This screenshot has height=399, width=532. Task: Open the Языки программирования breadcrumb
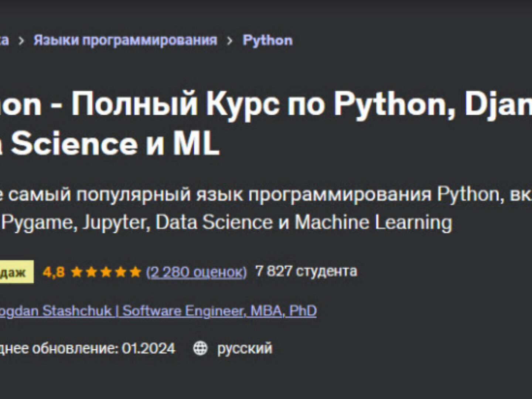125,40
